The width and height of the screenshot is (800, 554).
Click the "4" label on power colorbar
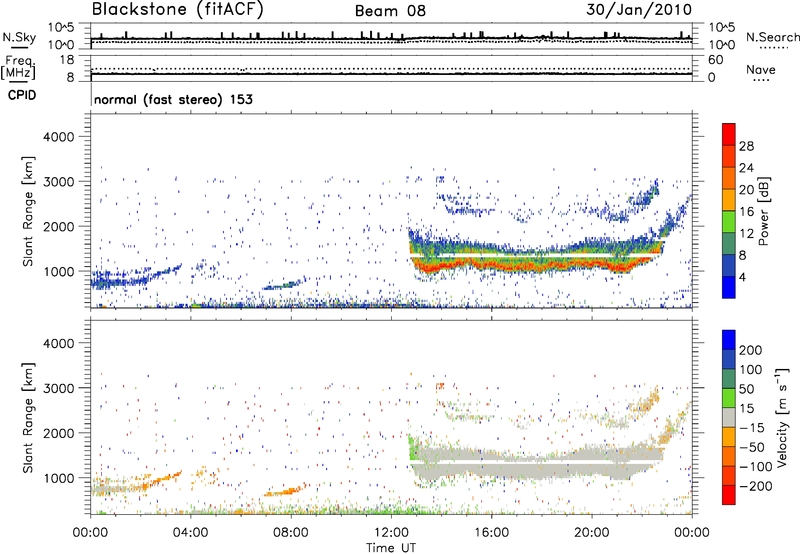point(742,277)
